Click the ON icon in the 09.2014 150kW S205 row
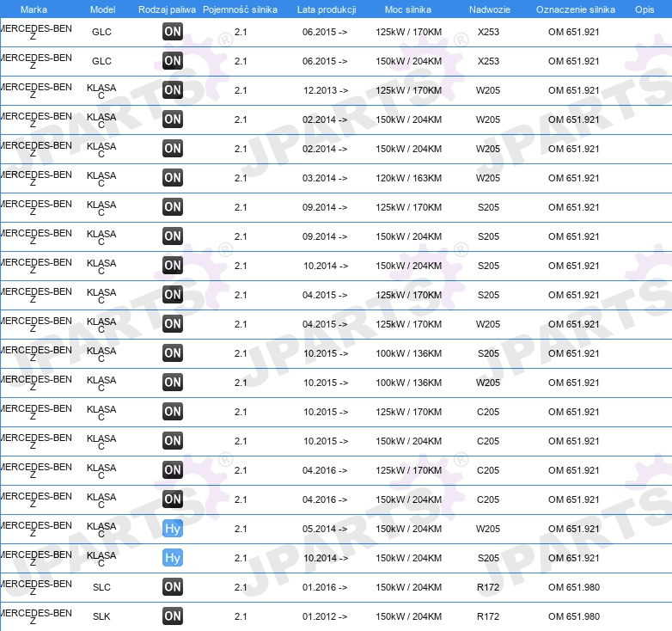The width and height of the screenshot is (672, 631). [x=173, y=236]
